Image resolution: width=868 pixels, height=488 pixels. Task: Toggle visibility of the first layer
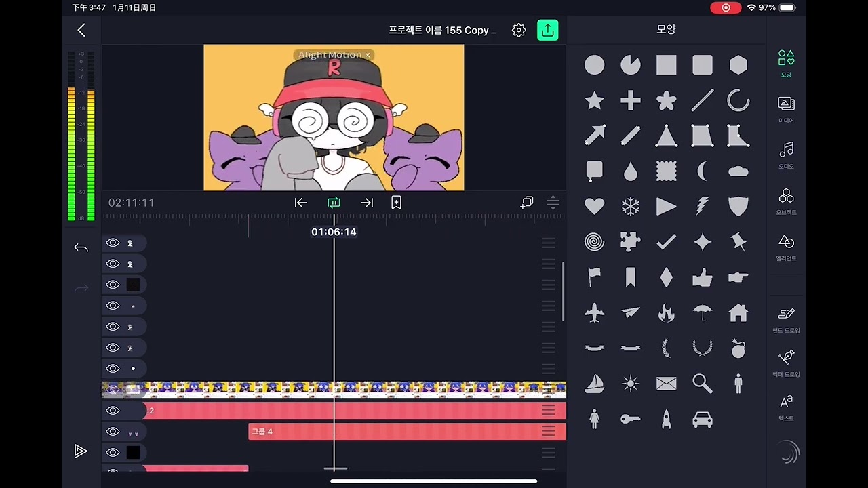click(113, 243)
